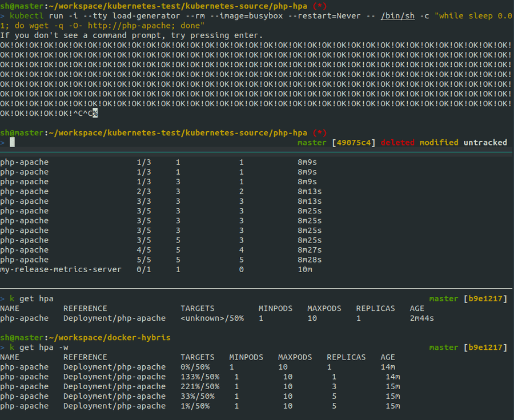The image size is (514, 420).
Task: Click the '5/5' ready value
Action: pos(144,260)
